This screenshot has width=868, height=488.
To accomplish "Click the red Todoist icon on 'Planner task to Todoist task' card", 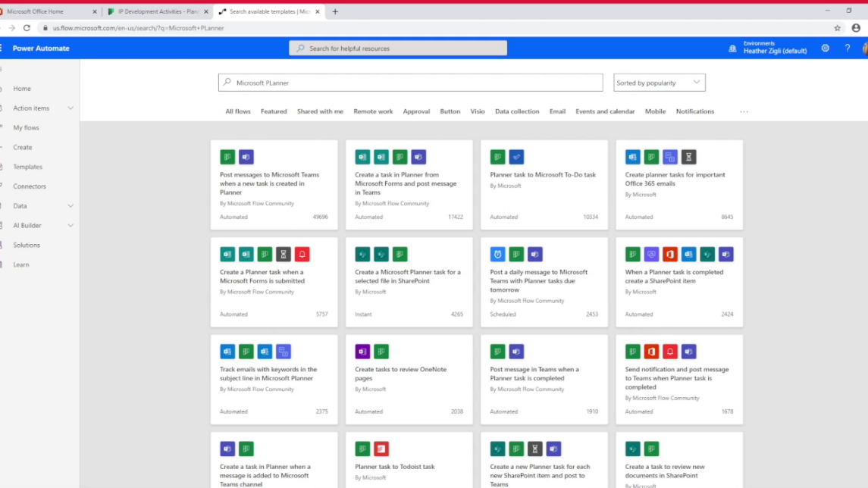I will click(x=381, y=449).
